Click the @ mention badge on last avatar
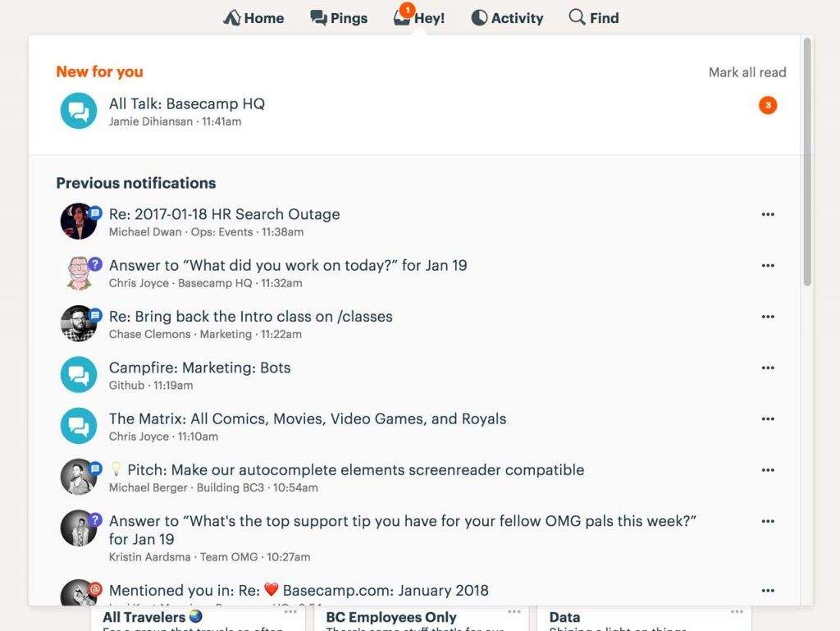 coord(95,588)
